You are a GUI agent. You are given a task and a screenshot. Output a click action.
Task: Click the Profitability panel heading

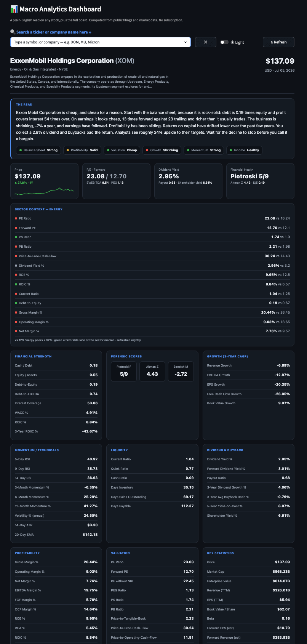pyautogui.click(x=27, y=553)
